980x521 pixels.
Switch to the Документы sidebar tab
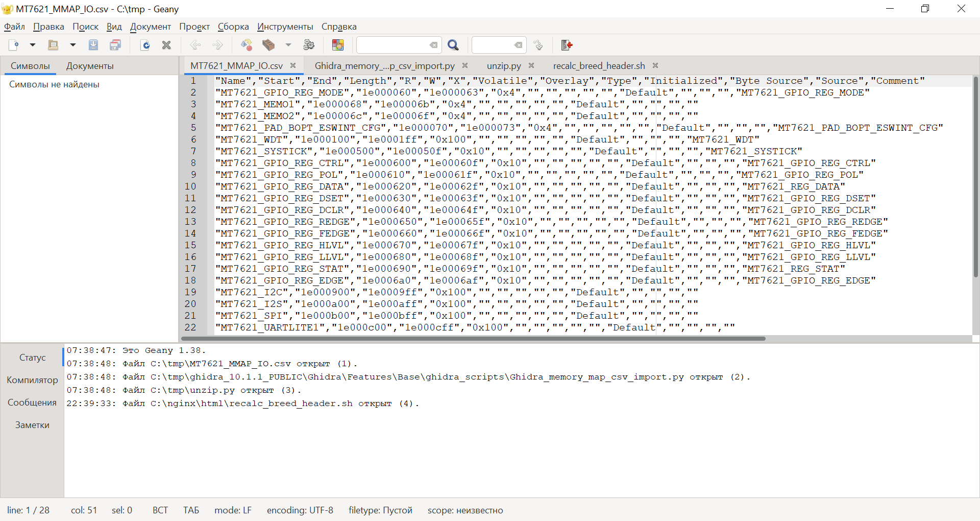[89, 65]
